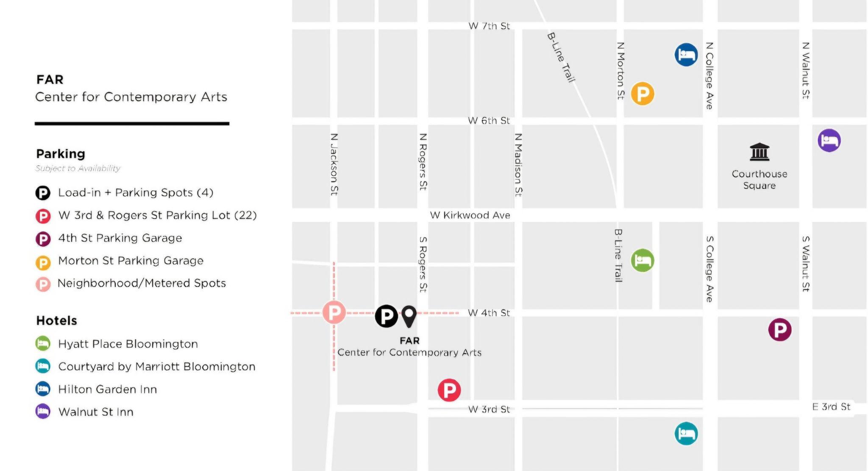Click the red W 3rd & Rogers lot marker

[x=449, y=390]
